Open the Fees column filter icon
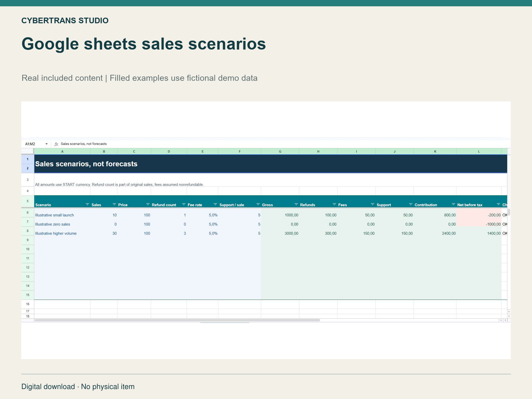This screenshot has width=532, height=399. 373,204
